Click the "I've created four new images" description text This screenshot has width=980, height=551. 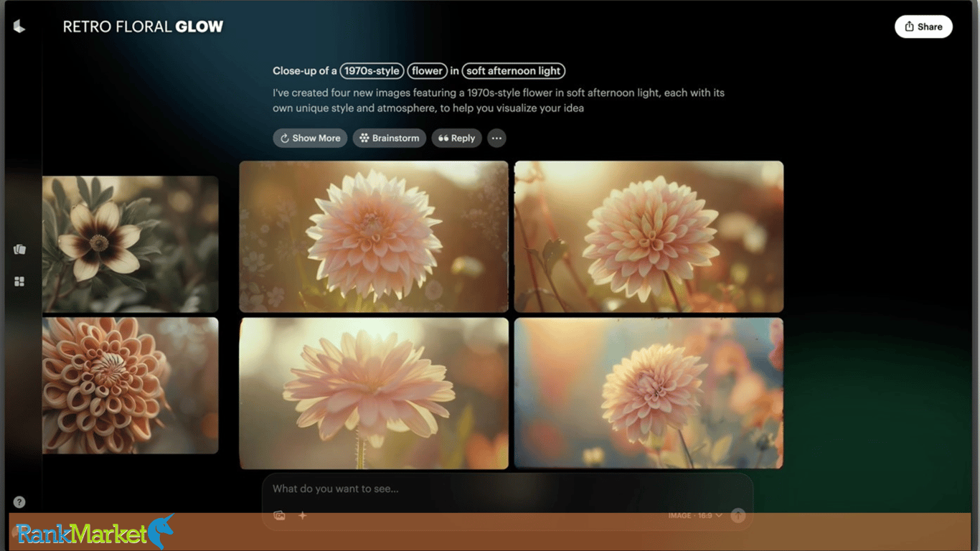pos(499,100)
